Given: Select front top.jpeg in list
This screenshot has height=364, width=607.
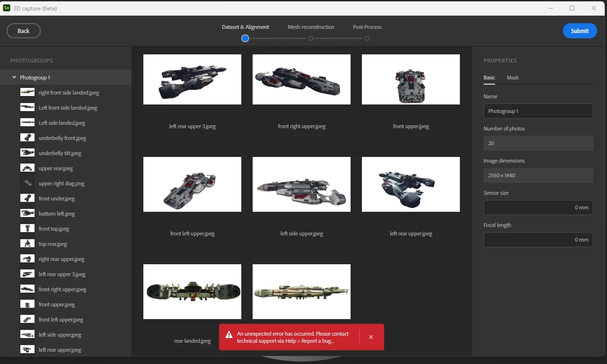Looking at the screenshot, I should [66, 229].
